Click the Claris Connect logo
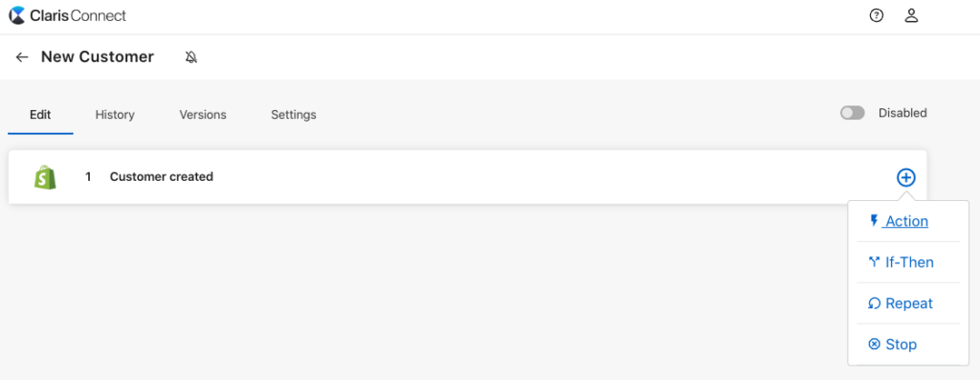 (68, 15)
